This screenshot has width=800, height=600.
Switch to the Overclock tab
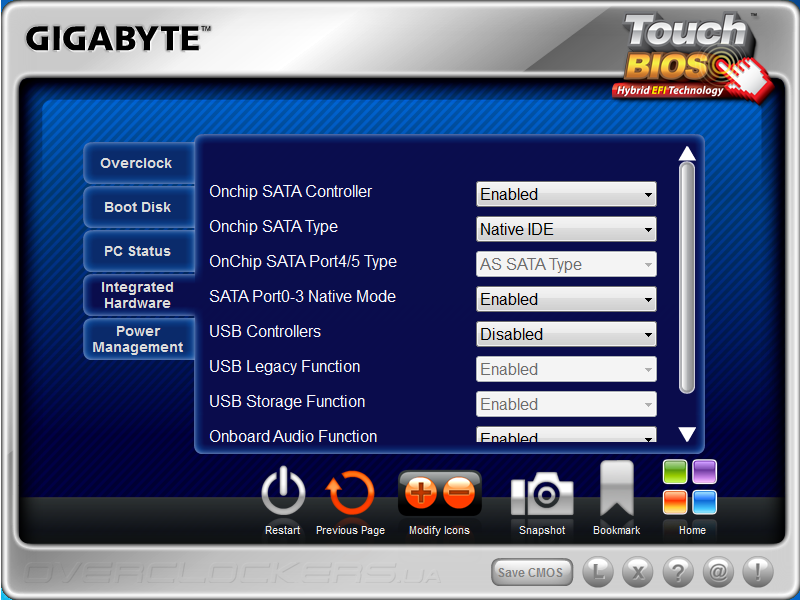point(139,163)
